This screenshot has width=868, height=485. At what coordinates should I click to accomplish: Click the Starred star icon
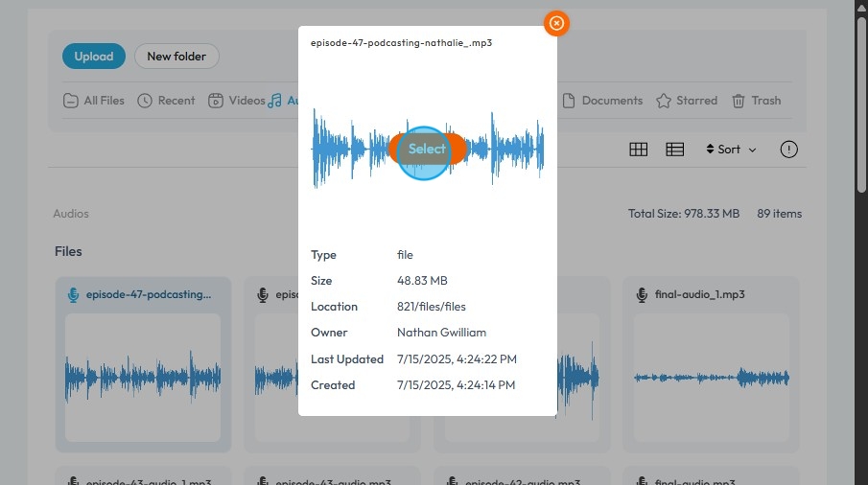pos(663,101)
